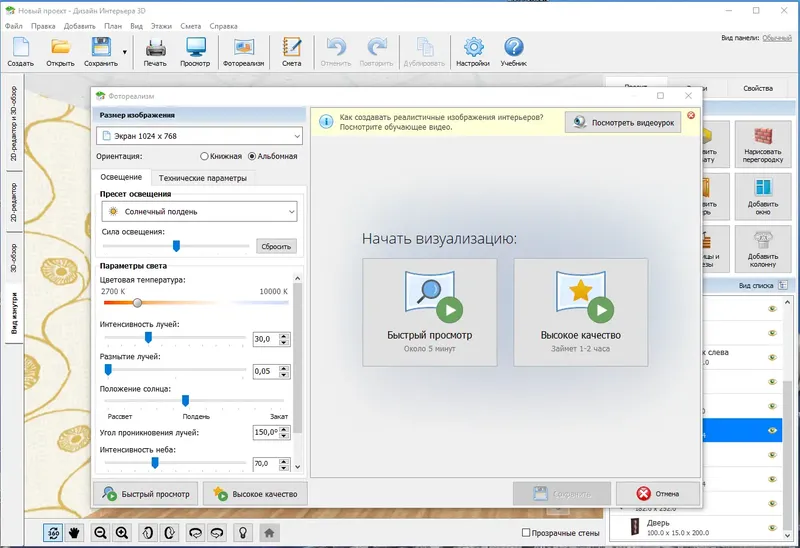Click the Печать printer icon

coord(155,48)
